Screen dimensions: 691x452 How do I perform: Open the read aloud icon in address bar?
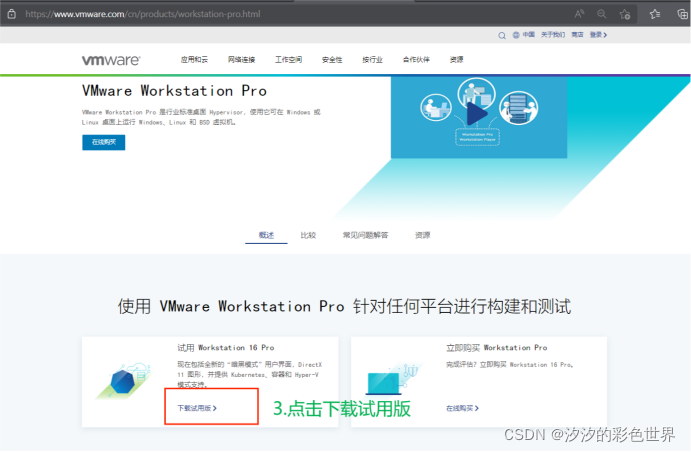click(579, 14)
